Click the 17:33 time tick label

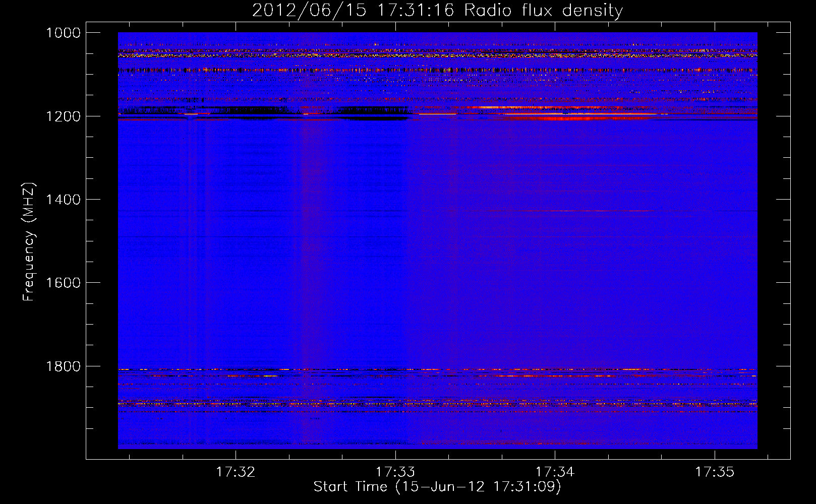click(x=395, y=472)
